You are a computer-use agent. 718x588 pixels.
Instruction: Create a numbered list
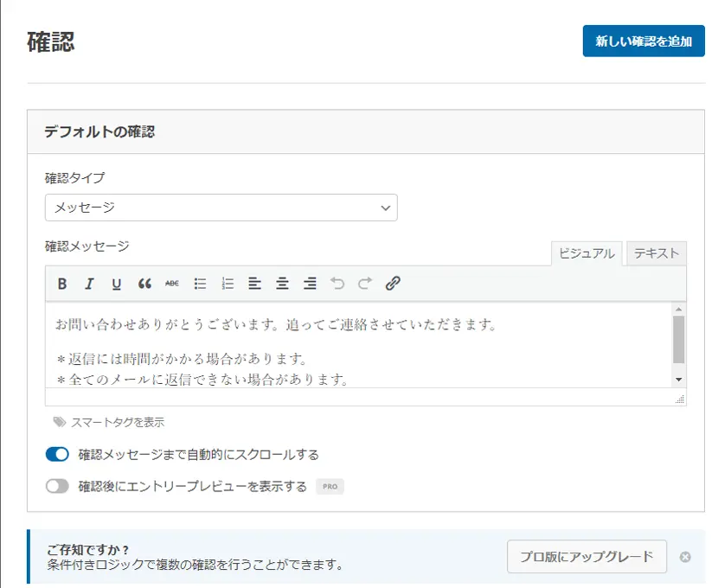coord(228,284)
